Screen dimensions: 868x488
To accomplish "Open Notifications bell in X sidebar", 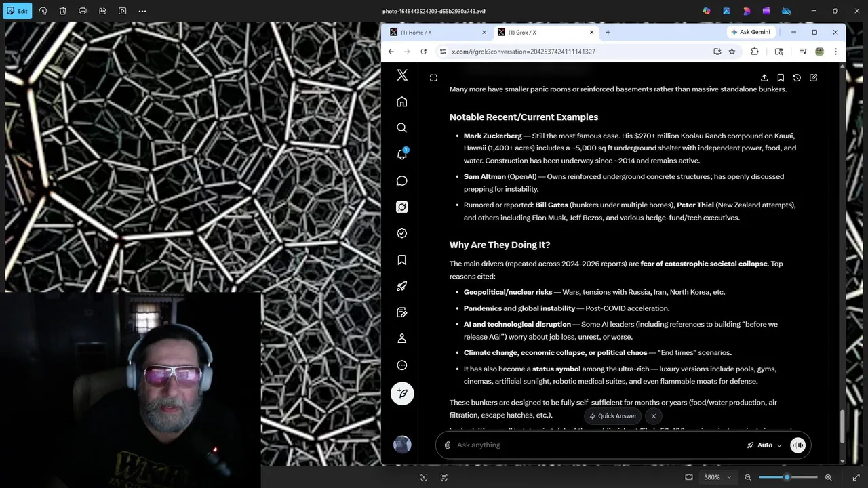I will tap(402, 154).
